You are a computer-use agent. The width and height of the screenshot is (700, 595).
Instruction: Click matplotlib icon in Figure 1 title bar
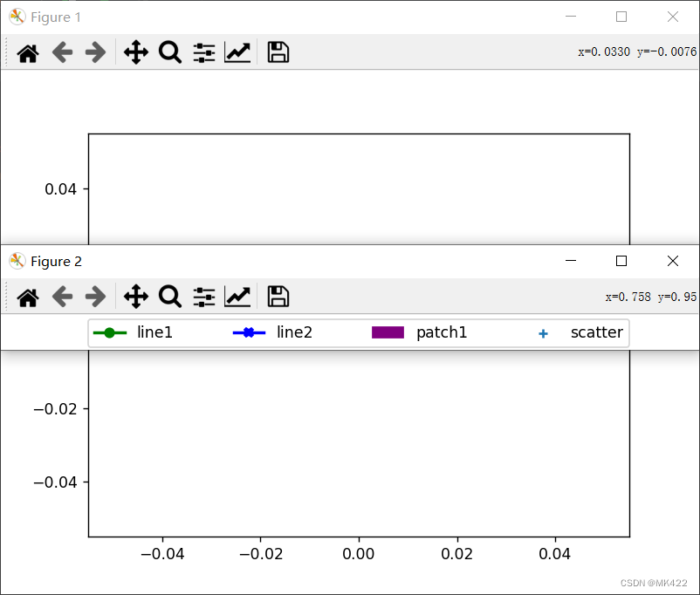pyautogui.click(x=17, y=17)
